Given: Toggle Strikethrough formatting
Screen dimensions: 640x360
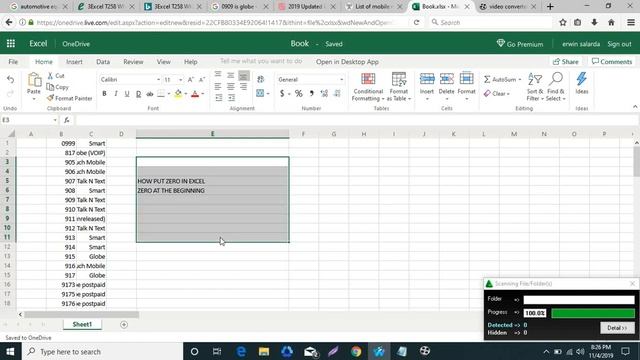Looking at the screenshot, I should pyautogui.click(x=150, y=94).
